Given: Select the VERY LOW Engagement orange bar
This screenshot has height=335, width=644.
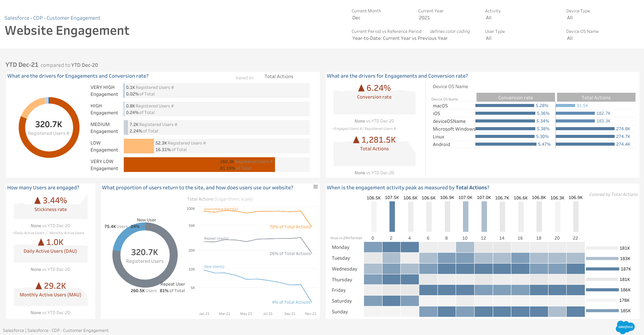Looking at the screenshot, I should [x=199, y=165].
